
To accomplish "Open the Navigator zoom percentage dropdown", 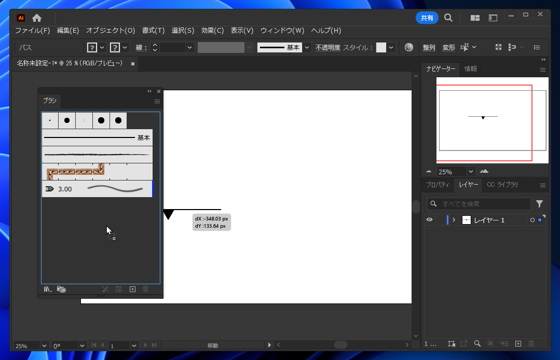I will [x=471, y=172].
